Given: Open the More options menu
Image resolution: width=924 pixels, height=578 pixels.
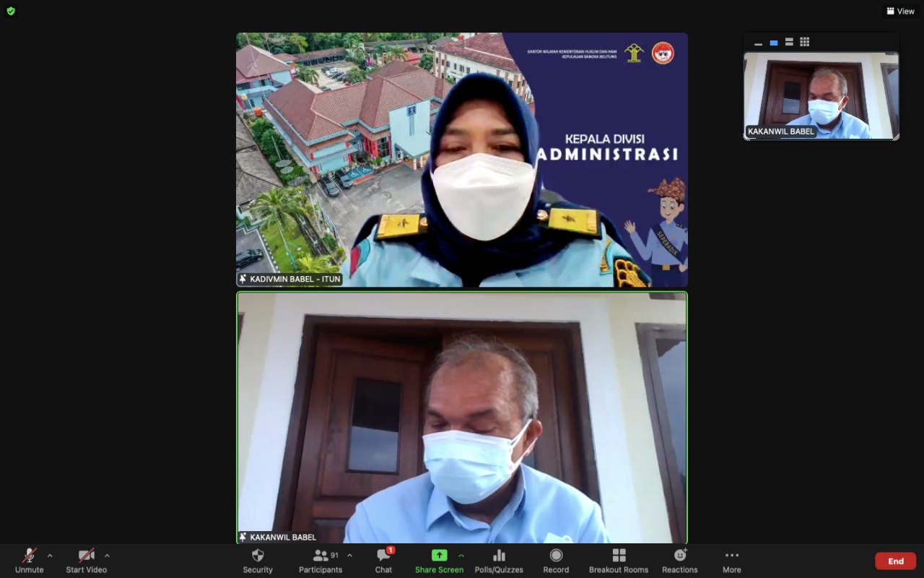Looking at the screenshot, I should [731, 560].
